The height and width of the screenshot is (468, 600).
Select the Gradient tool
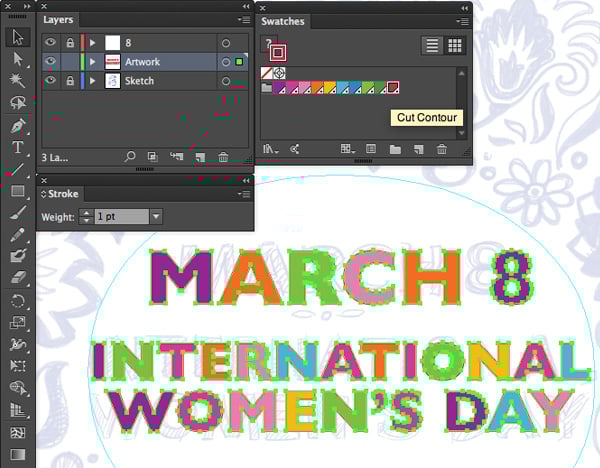pyautogui.click(x=18, y=455)
